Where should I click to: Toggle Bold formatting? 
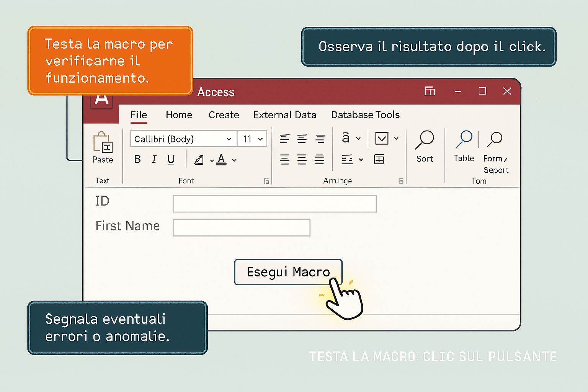coord(137,159)
